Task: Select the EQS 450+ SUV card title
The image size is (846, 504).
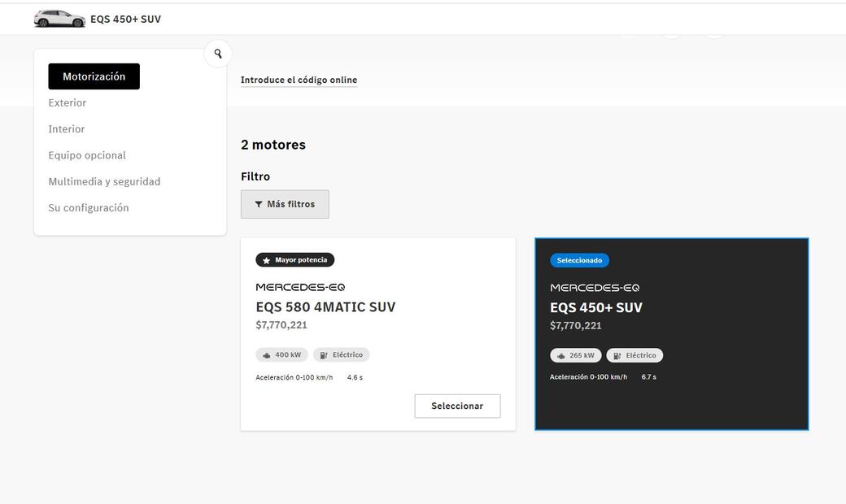Action: click(x=596, y=307)
